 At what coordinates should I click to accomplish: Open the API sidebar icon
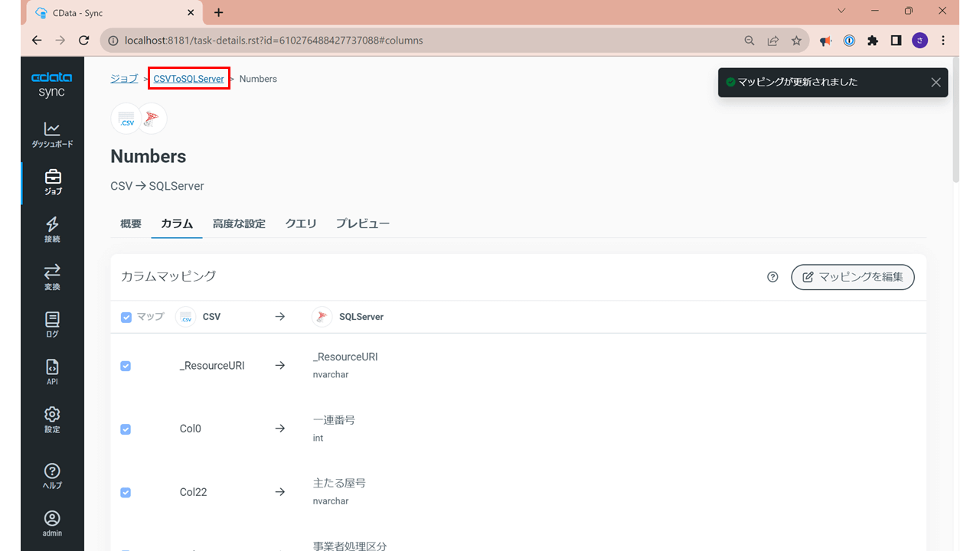tap(52, 373)
